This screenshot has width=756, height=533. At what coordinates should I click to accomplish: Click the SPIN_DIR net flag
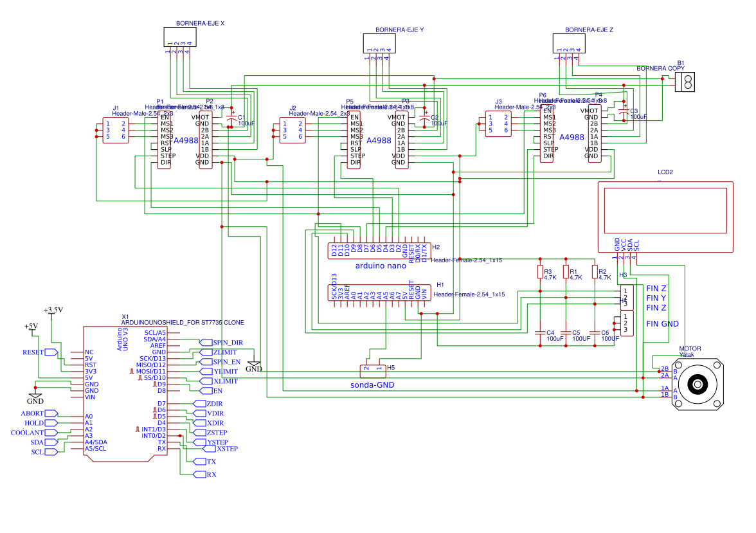click(x=221, y=343)
